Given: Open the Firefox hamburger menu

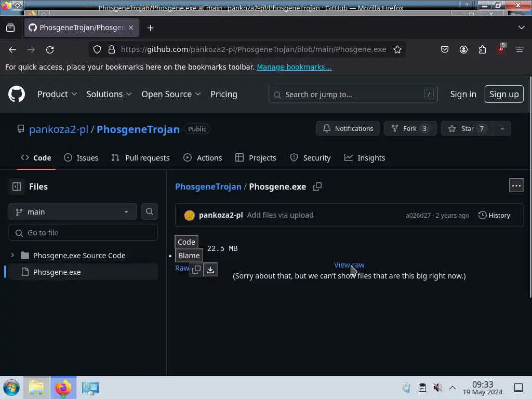Looking at the screenshot, I should click(x=520, y=49).
